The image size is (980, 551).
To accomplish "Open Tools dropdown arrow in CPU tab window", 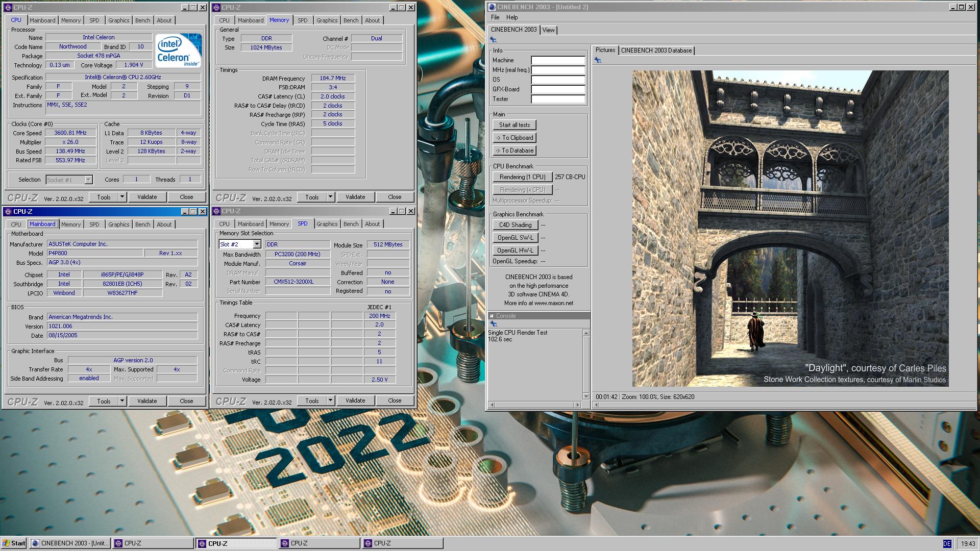I will click(x=122, y=197).
